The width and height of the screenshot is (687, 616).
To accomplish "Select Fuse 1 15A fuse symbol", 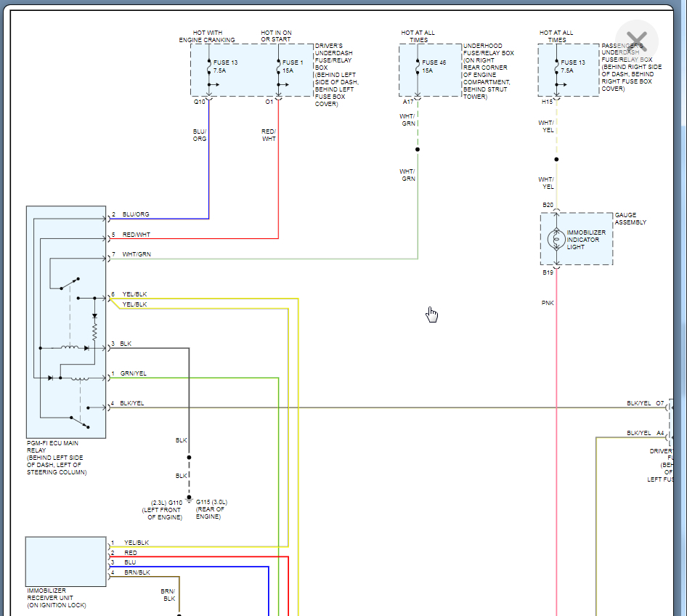I will pos(278,67).
